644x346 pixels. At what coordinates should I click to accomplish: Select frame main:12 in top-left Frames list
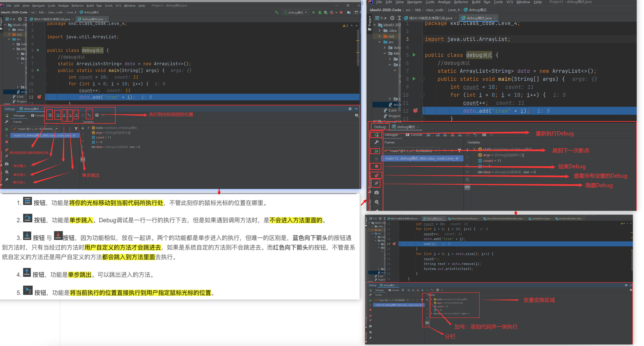click(x=45, y=135)
